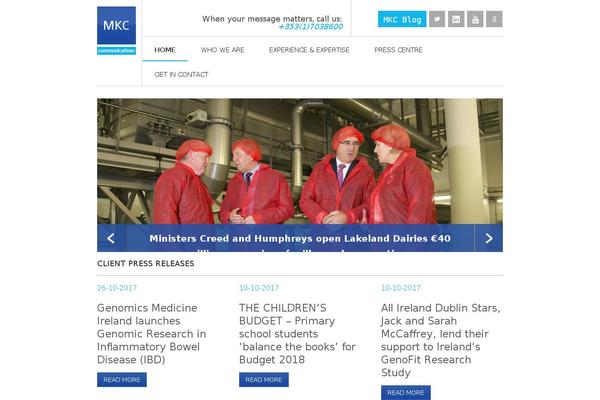Open the Twitter social icon
This screenshot has height=400, width=600.
(x=437, y=19)
